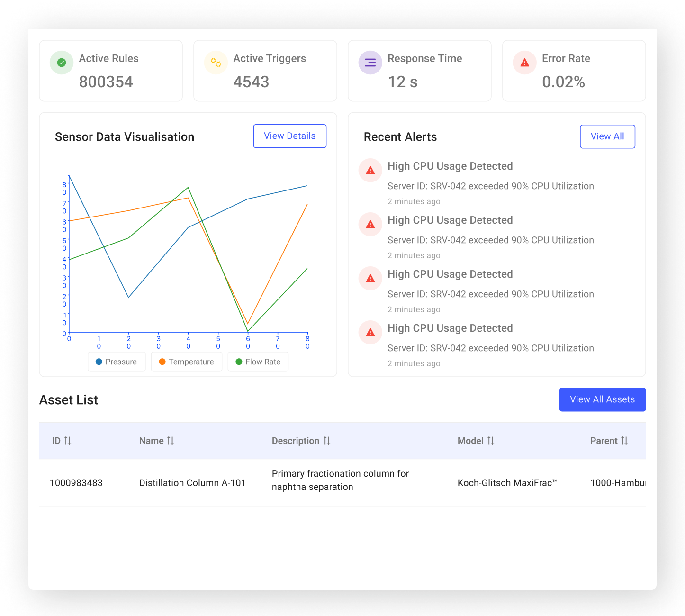Click the last alert's red warning icon

[370, 333]
